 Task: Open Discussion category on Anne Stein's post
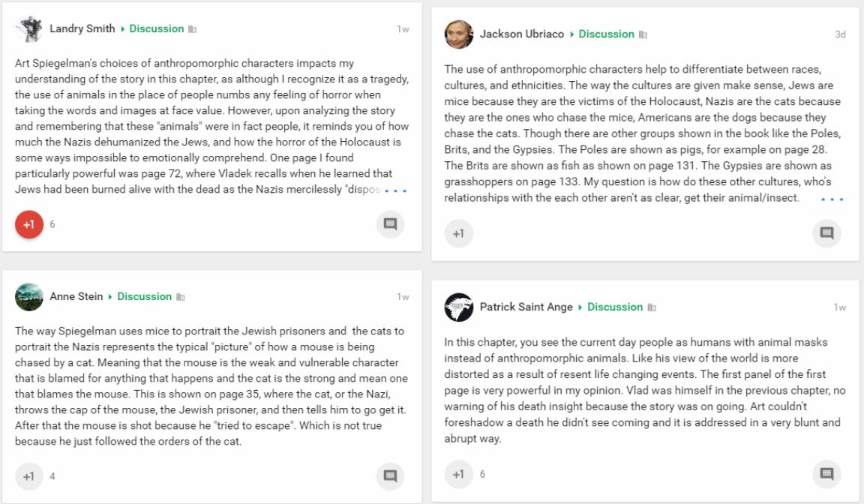(x=144, y=296)
